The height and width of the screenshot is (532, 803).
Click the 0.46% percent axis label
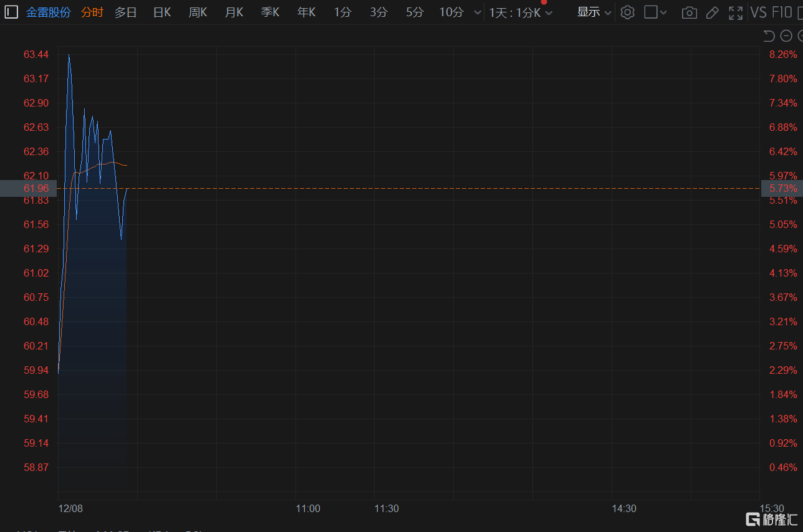pos(783,467)
